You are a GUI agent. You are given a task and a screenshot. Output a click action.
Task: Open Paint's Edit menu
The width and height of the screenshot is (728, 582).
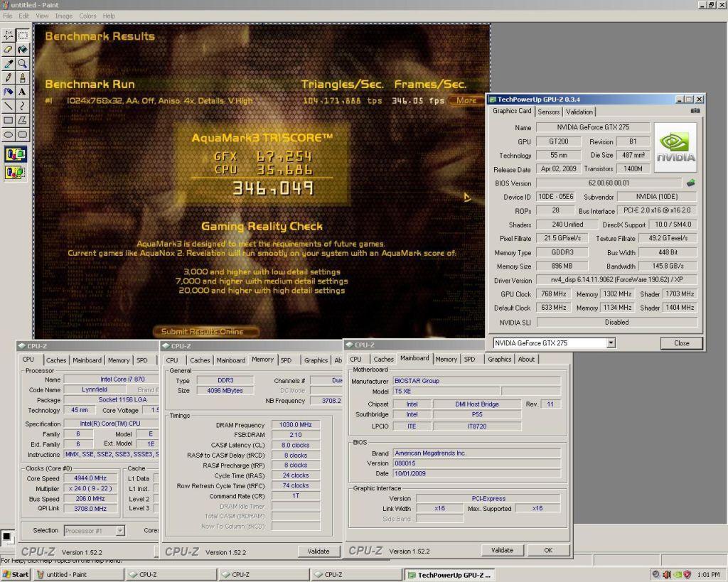pyautogui.click(x=23, y=16)
